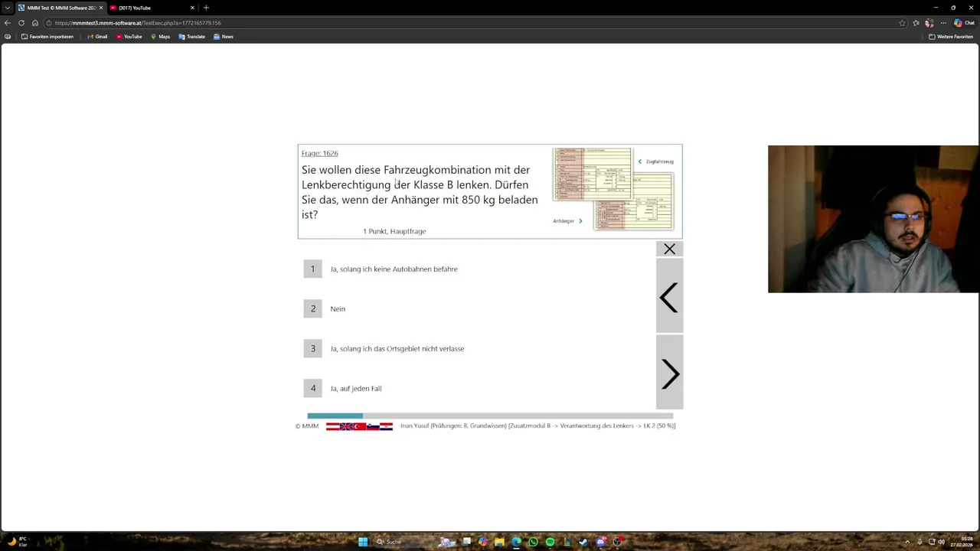Open browser settings and more menu
The height and width of the screenshot is (551, 980).
(943, 23)
